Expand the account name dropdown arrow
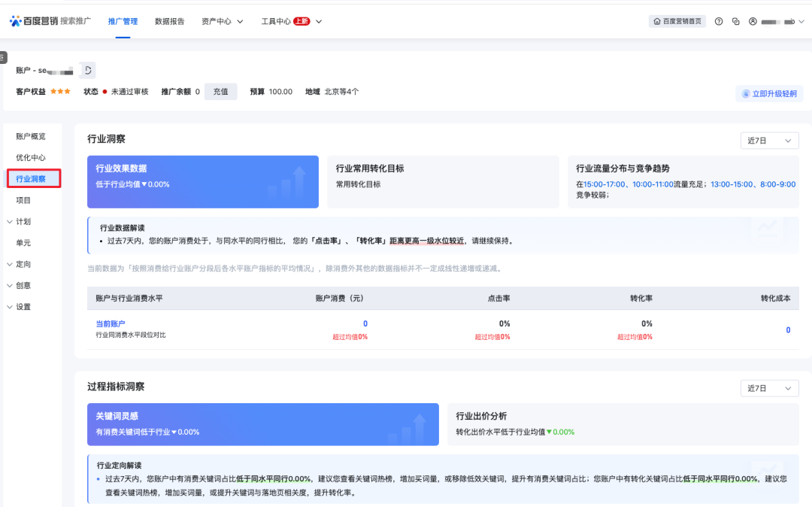 point(801,22)
